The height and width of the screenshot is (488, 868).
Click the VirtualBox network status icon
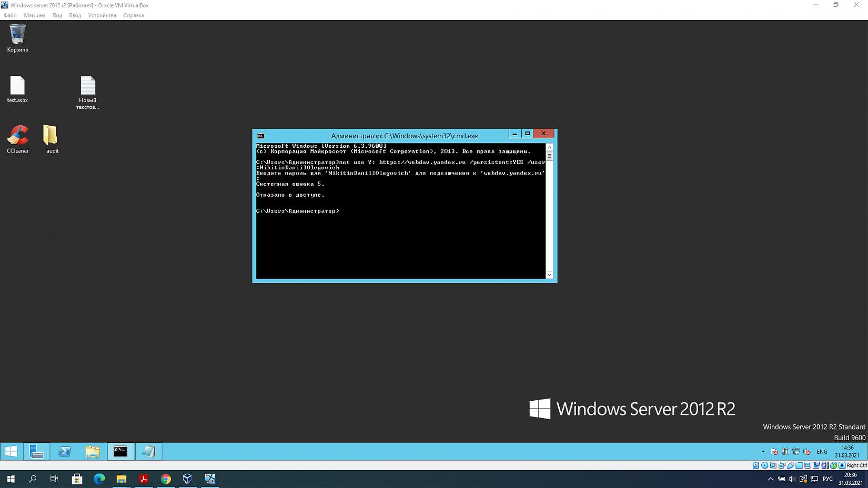pos(782,465)
